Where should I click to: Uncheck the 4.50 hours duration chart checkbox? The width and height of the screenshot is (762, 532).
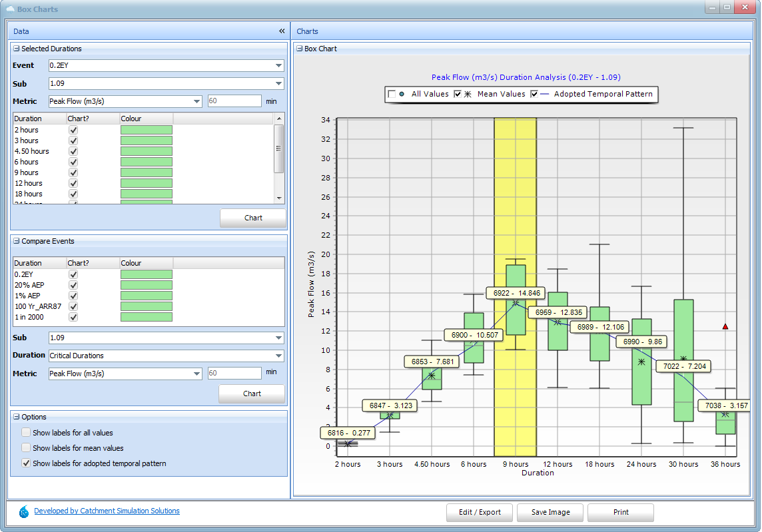(x=73, y=151)
